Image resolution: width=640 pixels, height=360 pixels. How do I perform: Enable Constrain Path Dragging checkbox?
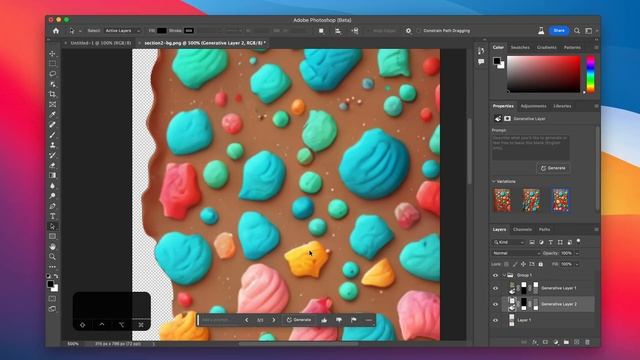[x=418, y=31]
